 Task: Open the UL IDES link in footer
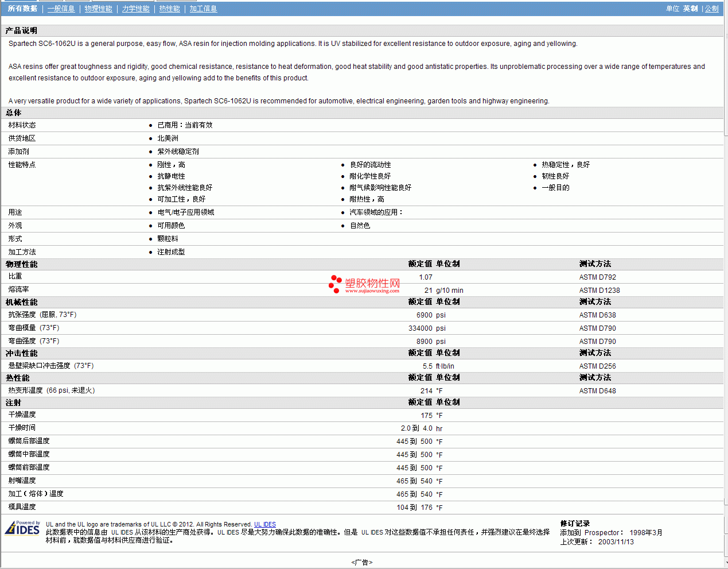(x=265, y=524)
